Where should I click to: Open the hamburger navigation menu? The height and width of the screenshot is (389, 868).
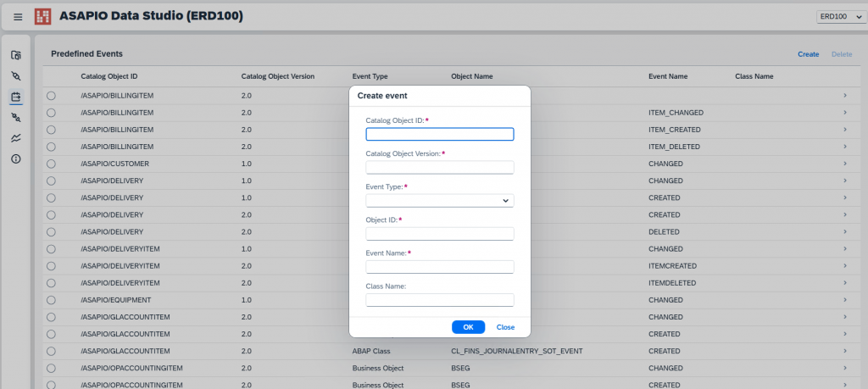[x=18, y=17]
